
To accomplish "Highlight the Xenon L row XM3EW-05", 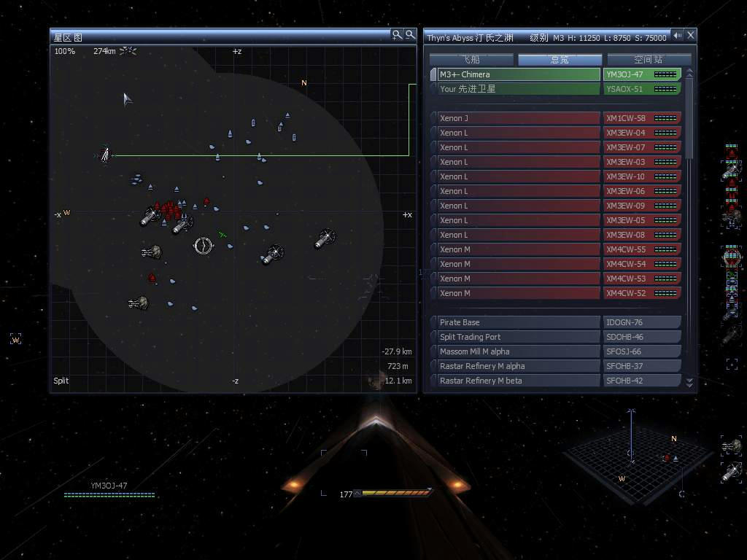I will pyautogui.click(x=555, y=220).
